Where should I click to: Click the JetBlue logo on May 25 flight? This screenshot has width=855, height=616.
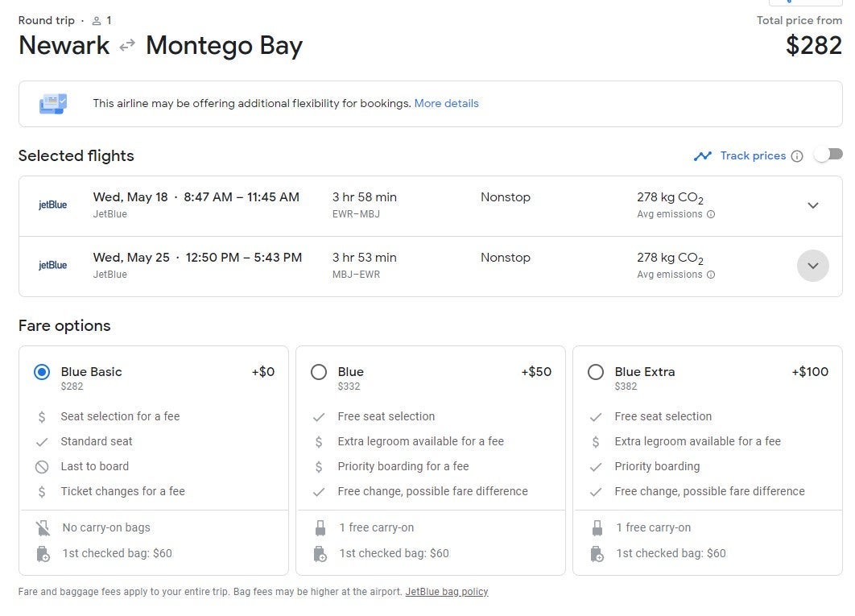(x=53, y=265)
